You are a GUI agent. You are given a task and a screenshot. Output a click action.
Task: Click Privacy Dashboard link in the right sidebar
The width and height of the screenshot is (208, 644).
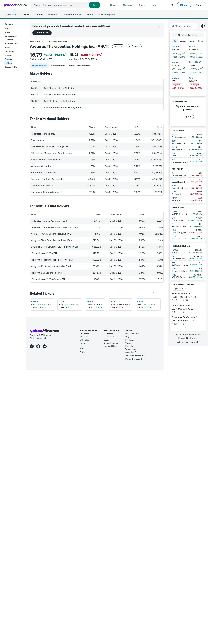click(188, 338)
